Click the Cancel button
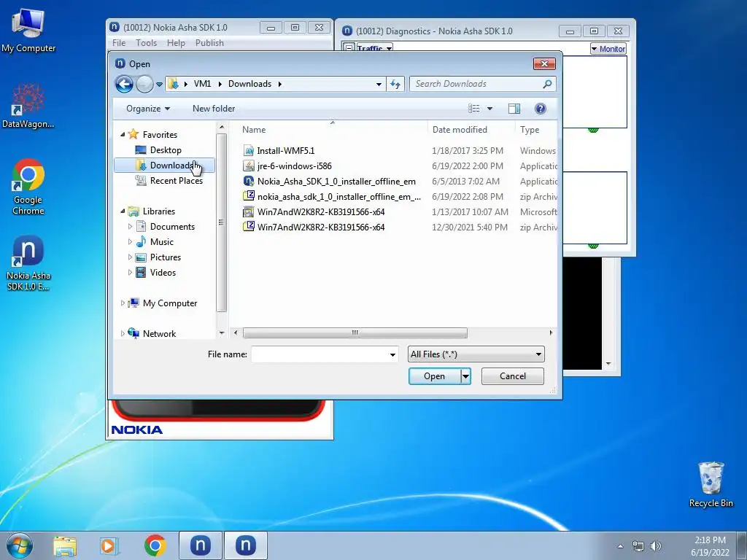This screenshot has width=747, height=560. click(x=513, y=376)
